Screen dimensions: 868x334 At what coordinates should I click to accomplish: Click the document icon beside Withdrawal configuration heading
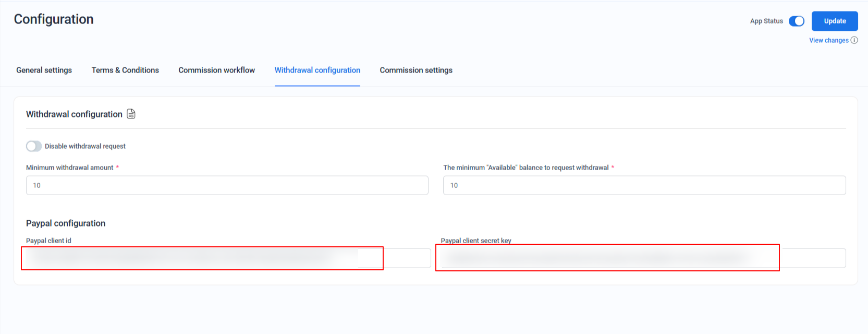click(131, 114)
